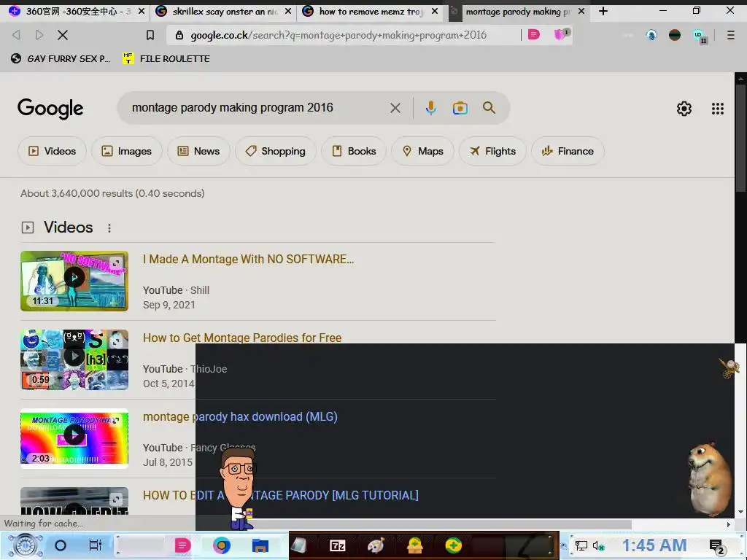The image size is (747, 560).
Task: Open the round avatar extension icon
Action: (x=651, y=35)
